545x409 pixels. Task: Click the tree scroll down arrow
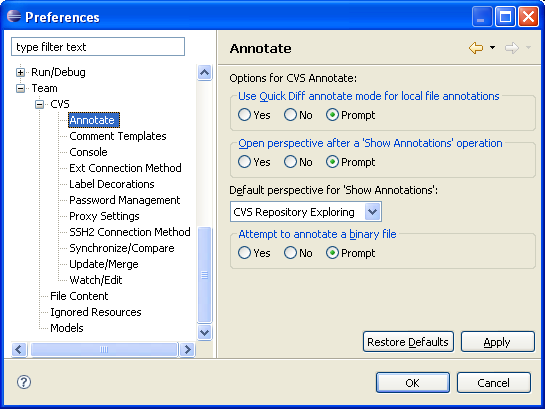pyautogui.click(x=204, y=332)
